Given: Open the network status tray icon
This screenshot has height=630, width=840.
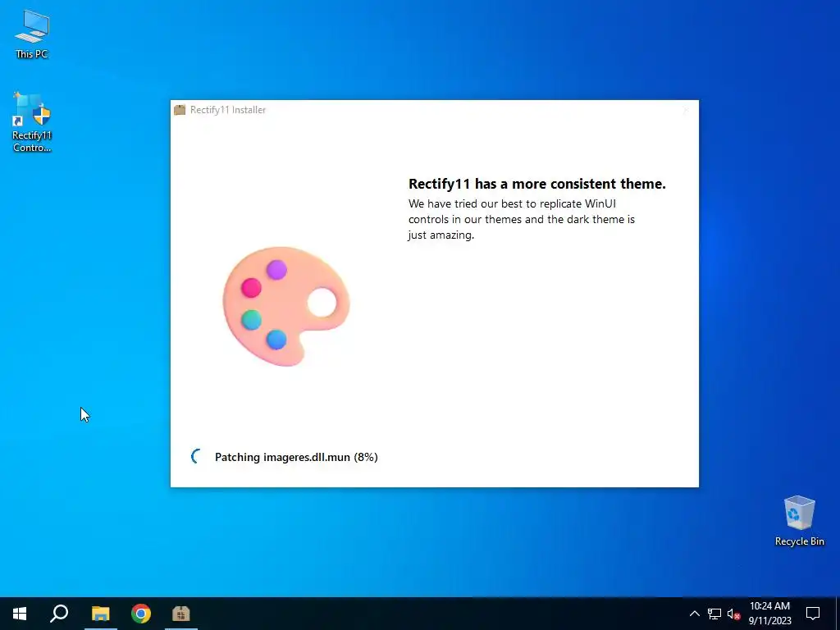Looking at the screenshot, I should click(714, 614).
